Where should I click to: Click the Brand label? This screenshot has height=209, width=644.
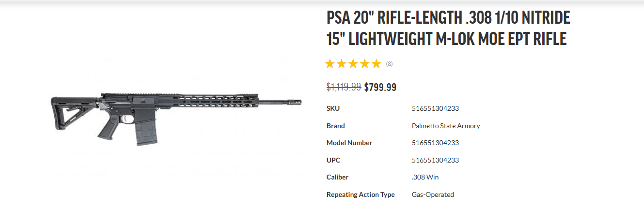[x=336, y=126]
